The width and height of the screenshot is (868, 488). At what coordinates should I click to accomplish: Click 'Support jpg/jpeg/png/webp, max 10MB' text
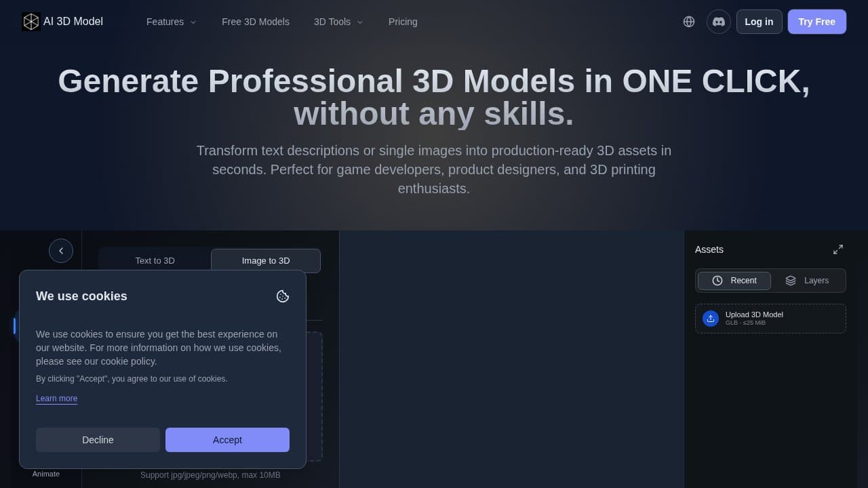210,475
